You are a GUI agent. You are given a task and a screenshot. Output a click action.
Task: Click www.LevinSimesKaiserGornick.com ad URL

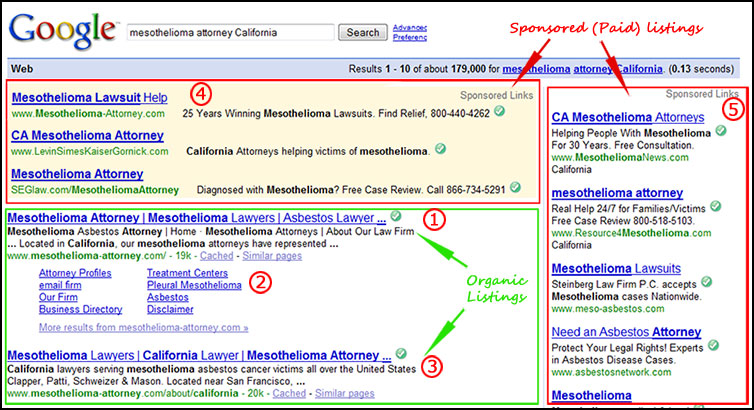pyautogui.click(x=90, y=151)
